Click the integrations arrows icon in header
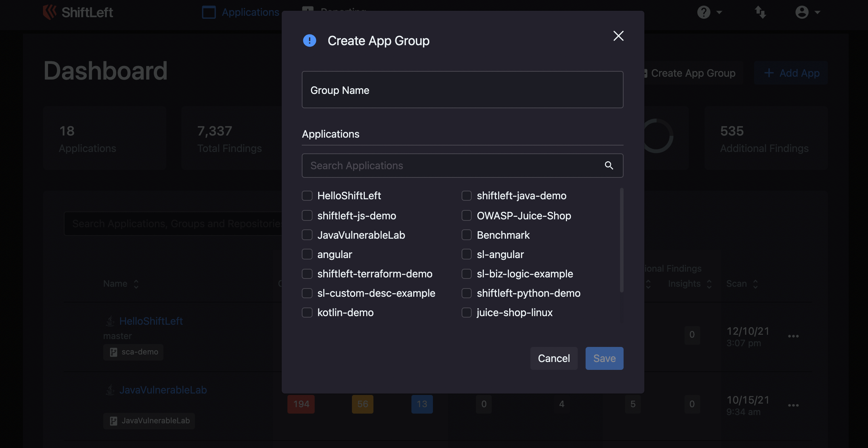 (760, 12)
